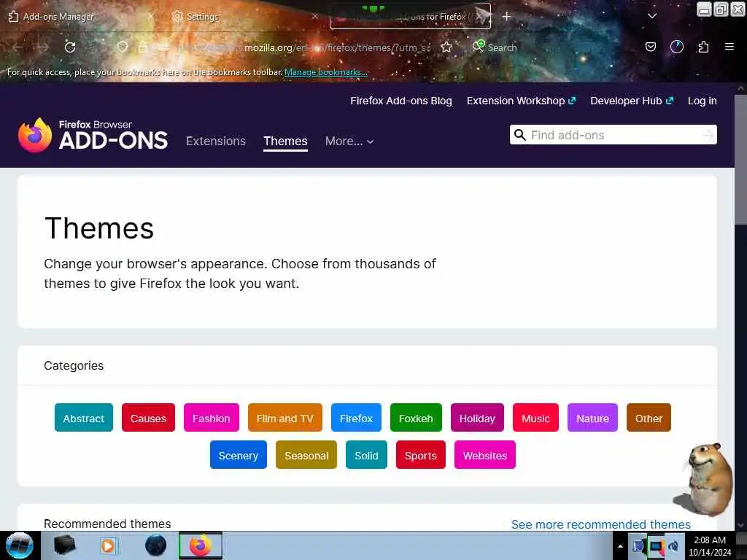The width and height of the screenshot is (747, 560).
Task: Select the Other category
Action: click(x=649, y=418)
